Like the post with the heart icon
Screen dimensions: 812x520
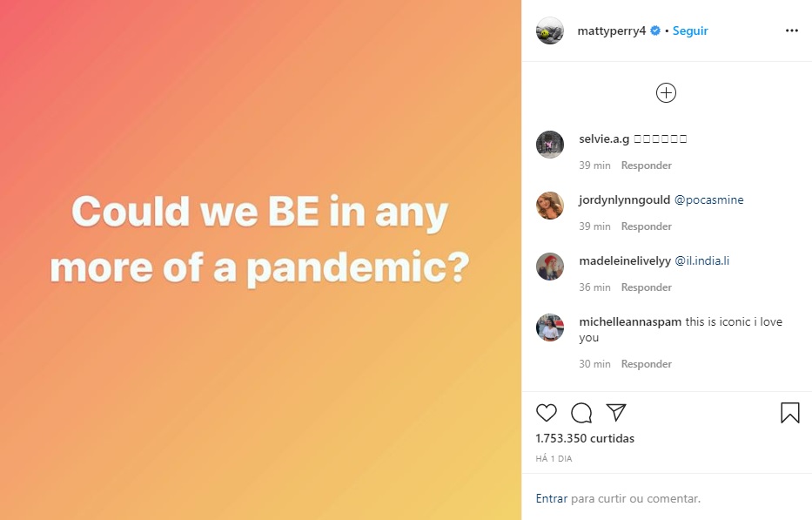(x=547, y=413)
